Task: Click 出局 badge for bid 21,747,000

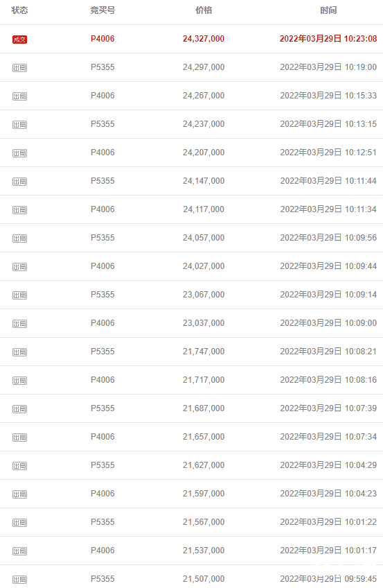Action: pyautogui.click(x=19, y=352)
